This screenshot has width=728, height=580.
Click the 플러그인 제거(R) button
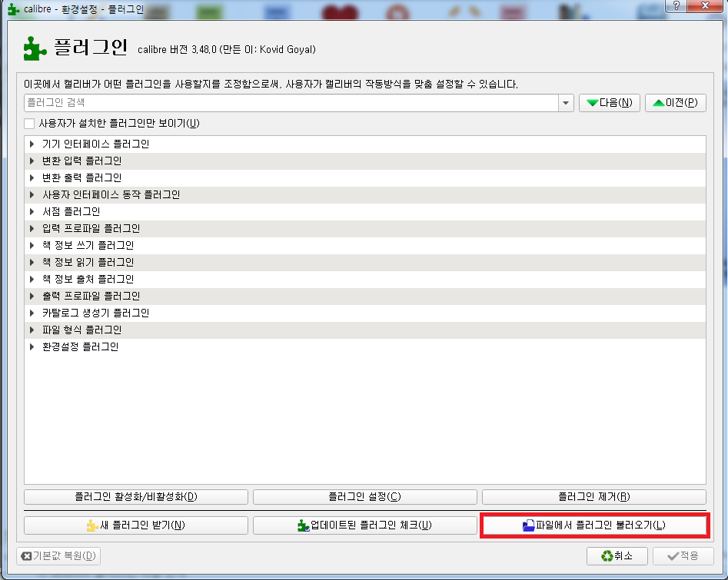(x=594, y=497)
